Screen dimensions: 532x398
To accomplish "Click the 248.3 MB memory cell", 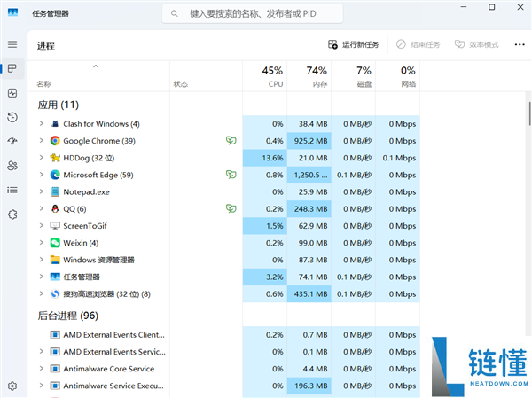I will (x=309, y=208).
